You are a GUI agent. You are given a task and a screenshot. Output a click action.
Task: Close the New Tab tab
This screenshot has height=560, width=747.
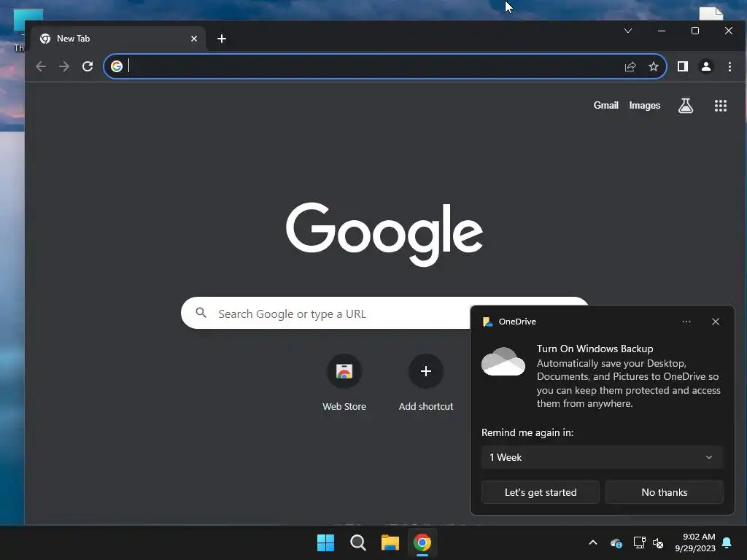coord(194,39)
